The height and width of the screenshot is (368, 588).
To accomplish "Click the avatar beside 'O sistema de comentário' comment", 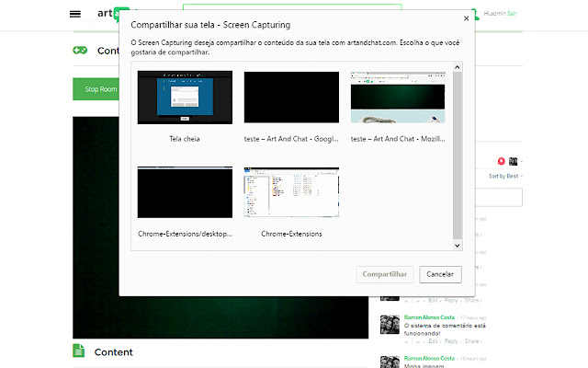I will click(x=390, y=325).
